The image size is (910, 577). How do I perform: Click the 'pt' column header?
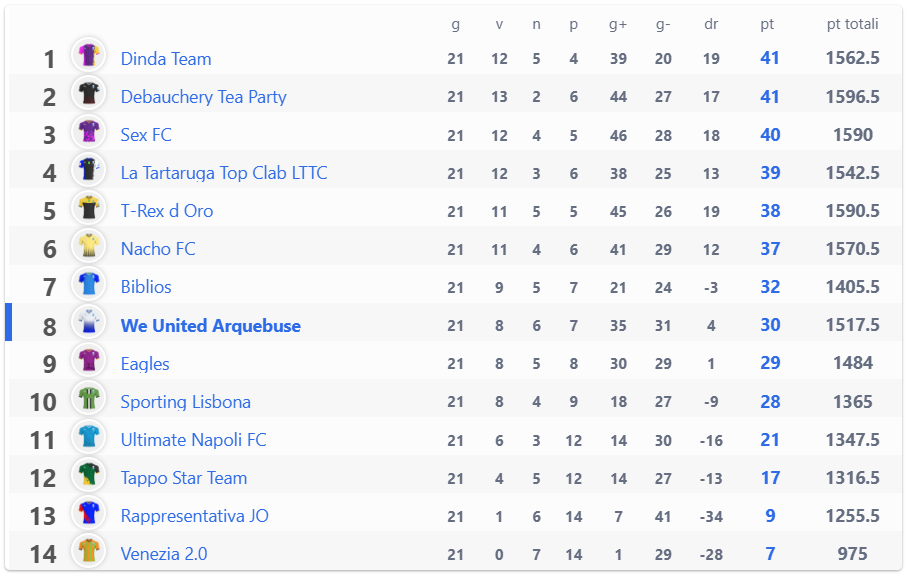[x=767, y=24]
